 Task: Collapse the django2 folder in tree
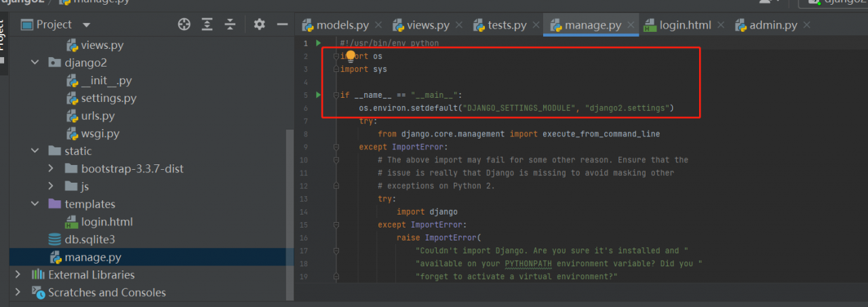point(35,62)
